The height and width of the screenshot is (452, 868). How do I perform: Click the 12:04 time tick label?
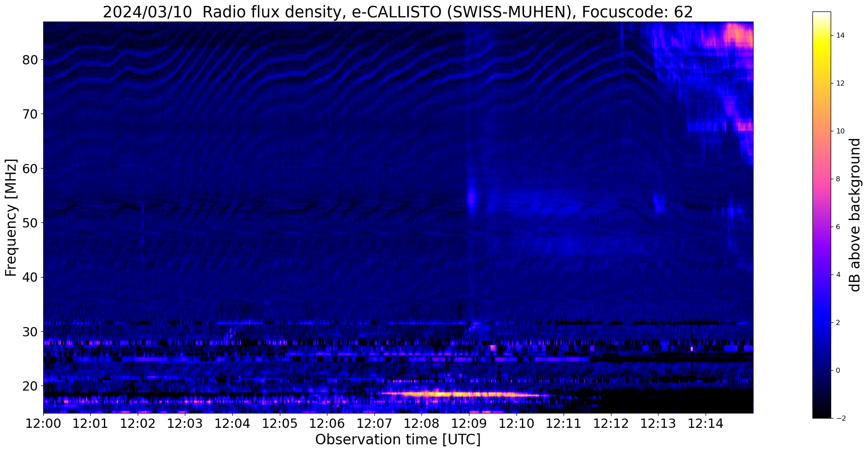pyautogui.click(x=232, y=424)
